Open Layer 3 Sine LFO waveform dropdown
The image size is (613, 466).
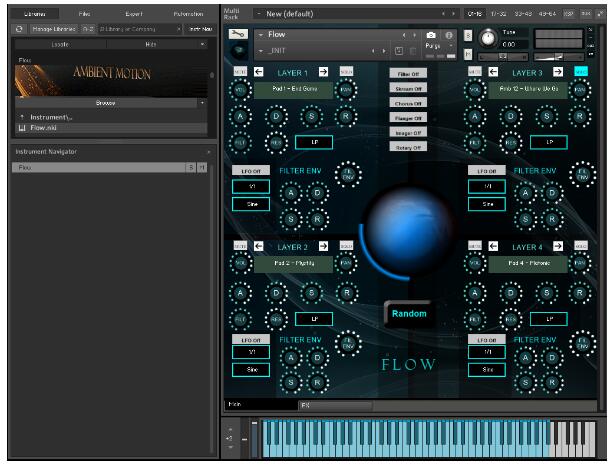487,203
